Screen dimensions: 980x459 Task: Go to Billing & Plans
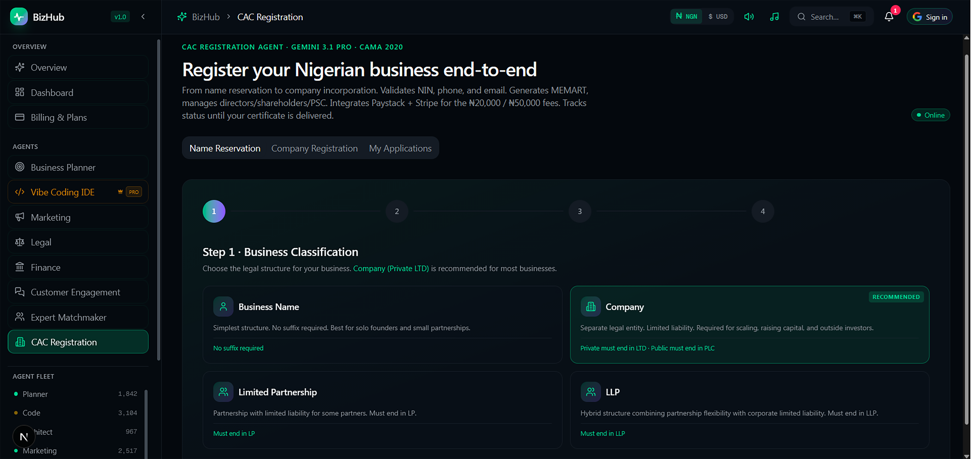[x=78, y=117]
